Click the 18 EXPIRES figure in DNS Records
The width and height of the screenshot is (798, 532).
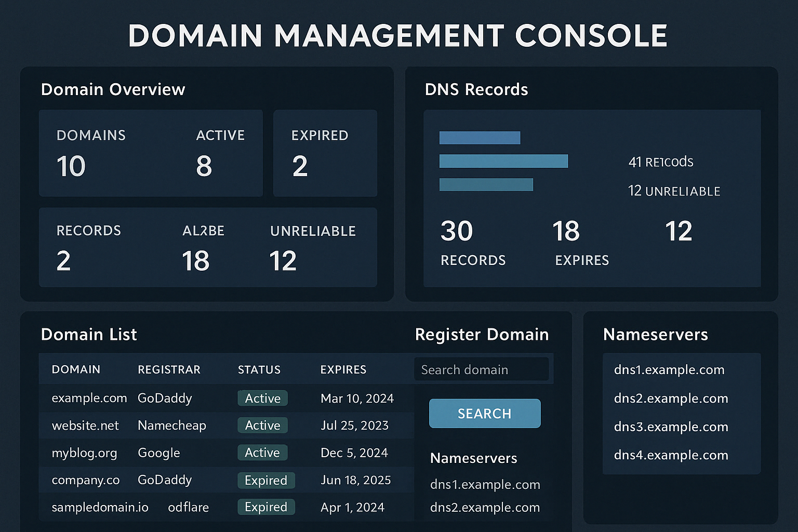581,243
